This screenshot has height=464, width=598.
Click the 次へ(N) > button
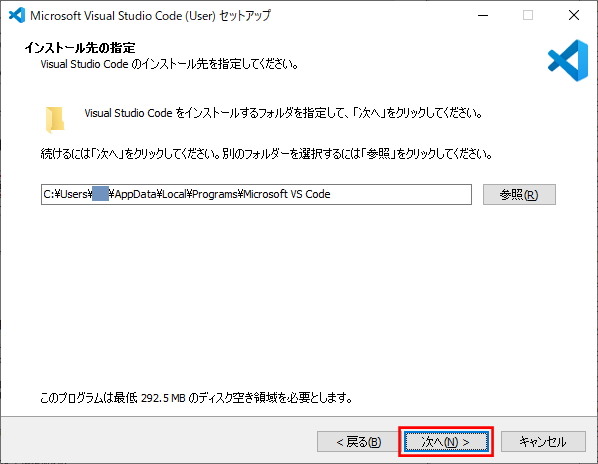(x=446, y=442)
